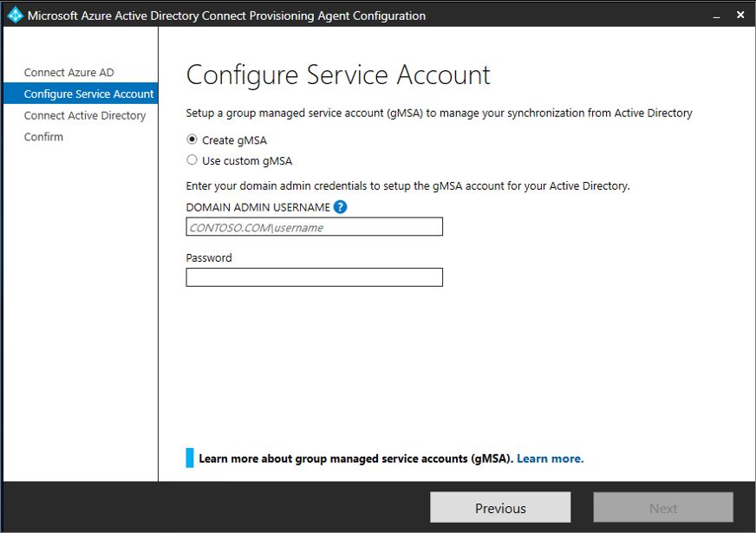Click the window title bar text
Viewport: 756px width, 533px height.
pyautogui.click(x=226, y=16)
